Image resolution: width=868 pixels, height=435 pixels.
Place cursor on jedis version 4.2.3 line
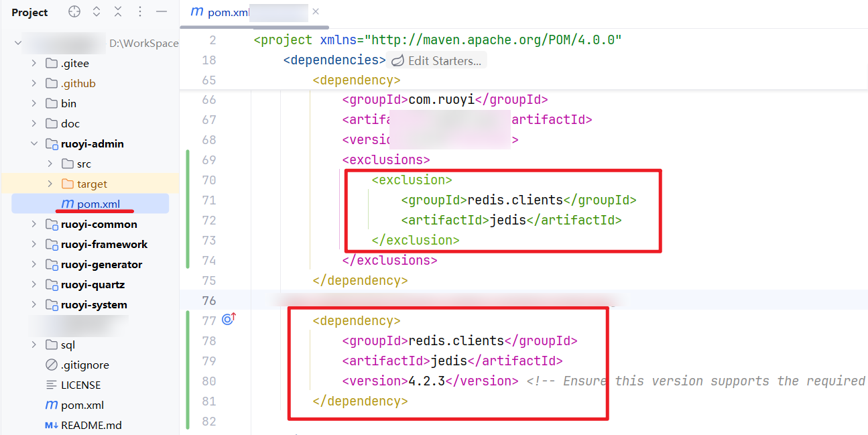pos(429,381)
